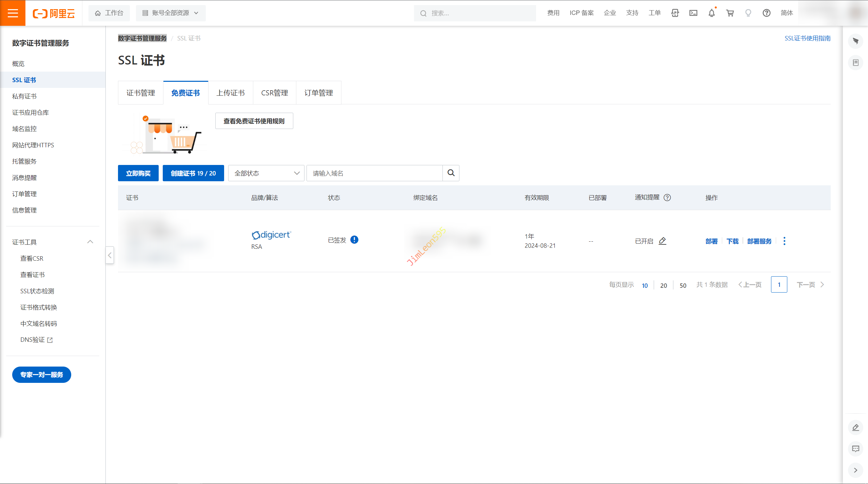This screenshot has height=484, width=868.
Task: Click the 立即购买 button
Action: tap(138, 173)
